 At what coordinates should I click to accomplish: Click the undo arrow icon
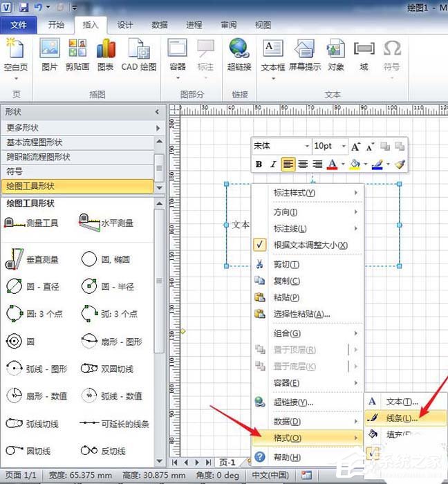coord(38,7)
